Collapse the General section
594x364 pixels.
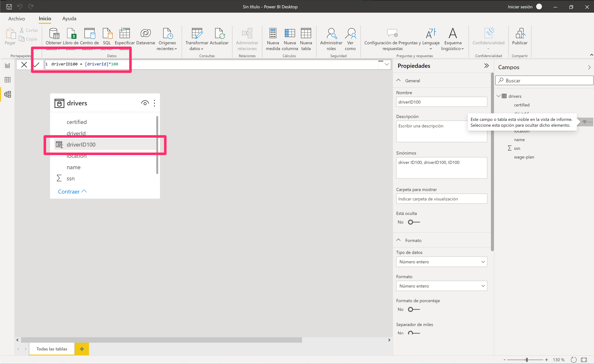pyautogui.click(x=398, y=80)
